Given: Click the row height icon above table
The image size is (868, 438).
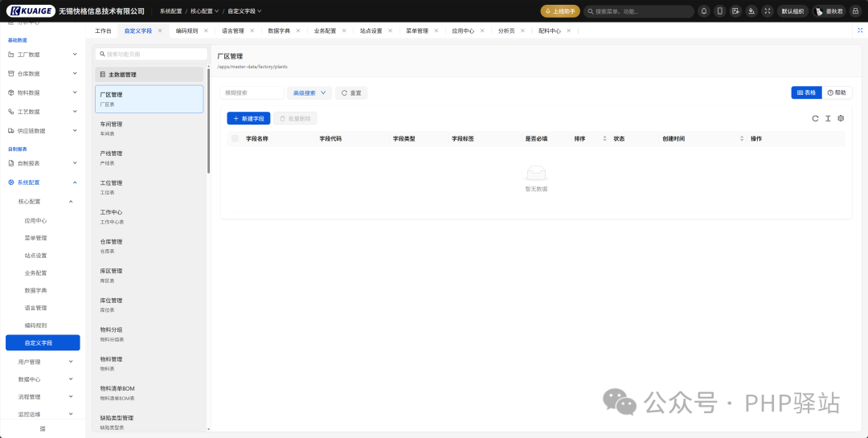Looking at the screenshot, I should click(x=828, y=118).
